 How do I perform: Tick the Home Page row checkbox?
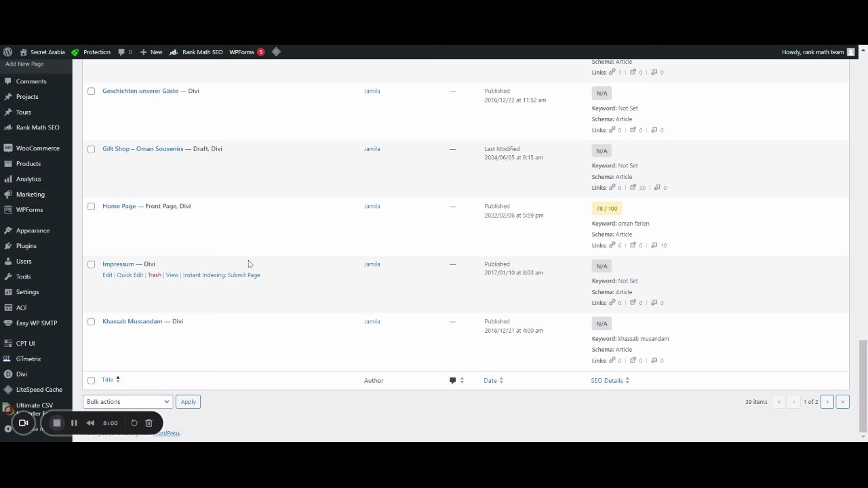[x=91, y=207]
